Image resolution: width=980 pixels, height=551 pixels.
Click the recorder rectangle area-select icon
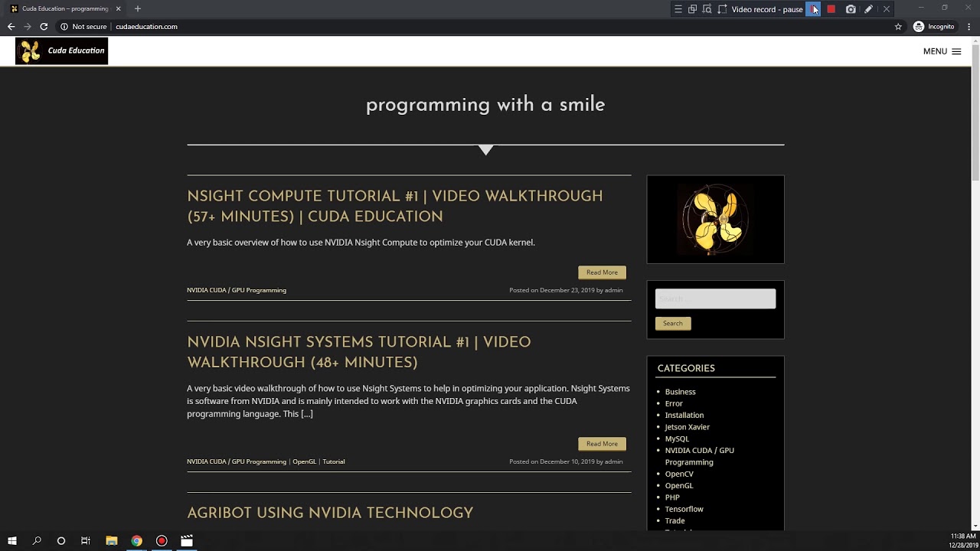point(722,9)
